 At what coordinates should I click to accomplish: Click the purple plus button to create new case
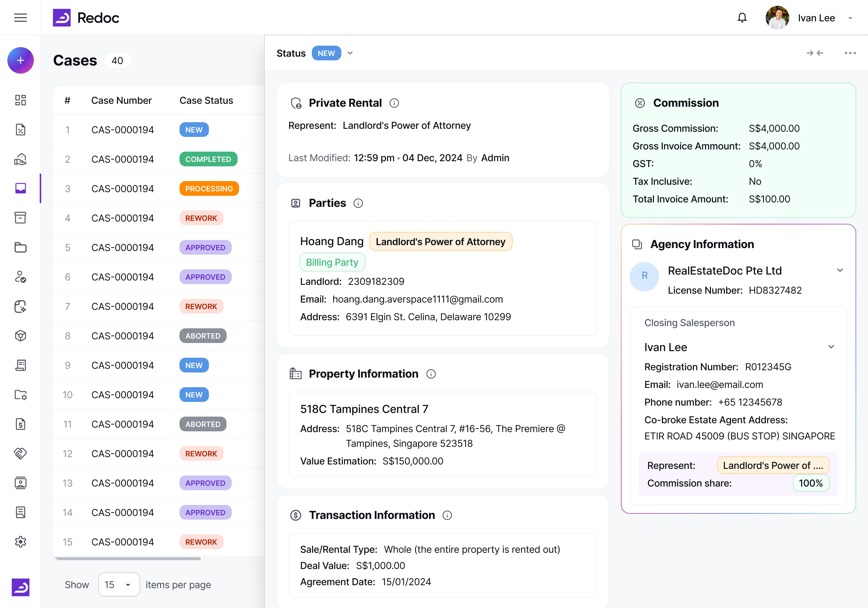pyautogui.click(x=20, y=60)
